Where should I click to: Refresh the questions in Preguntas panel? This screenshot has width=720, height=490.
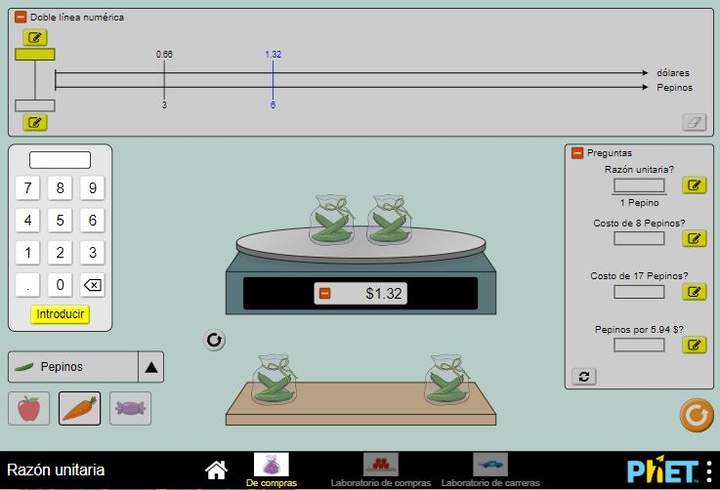tap(584, 376)
